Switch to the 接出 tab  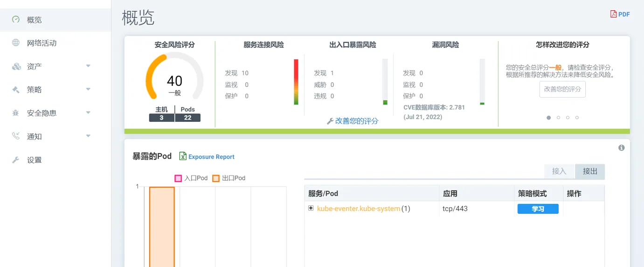pos(590,171)
